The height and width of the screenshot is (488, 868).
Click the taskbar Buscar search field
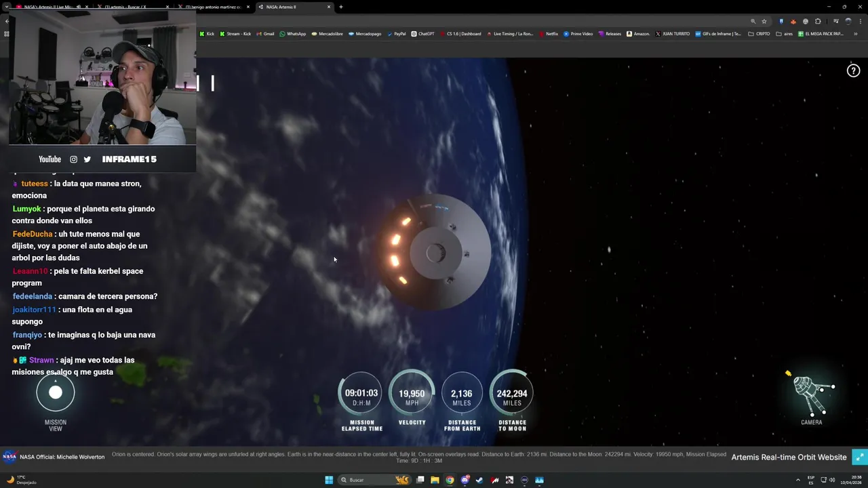376,480
